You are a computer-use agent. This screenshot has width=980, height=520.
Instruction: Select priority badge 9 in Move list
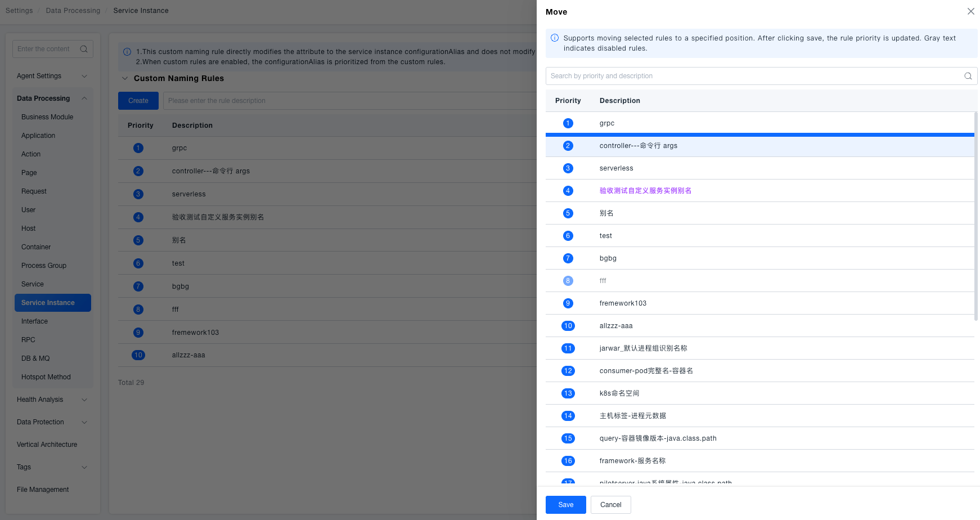tap(568, 303)
